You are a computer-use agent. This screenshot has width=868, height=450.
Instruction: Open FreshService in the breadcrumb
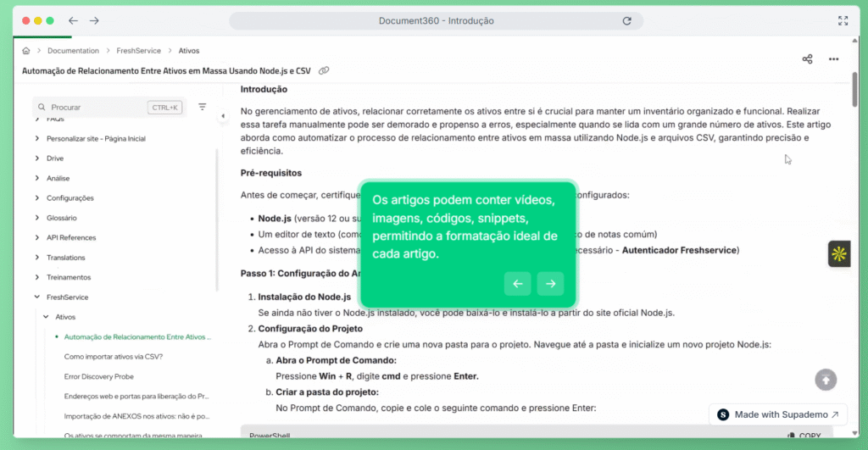coord(138,50)
